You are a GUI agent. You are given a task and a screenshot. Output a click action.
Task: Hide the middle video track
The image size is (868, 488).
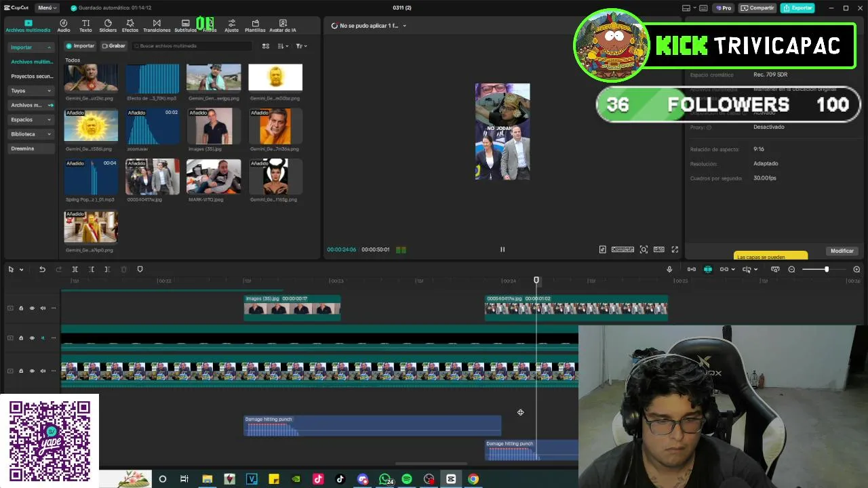click(32, 338)
